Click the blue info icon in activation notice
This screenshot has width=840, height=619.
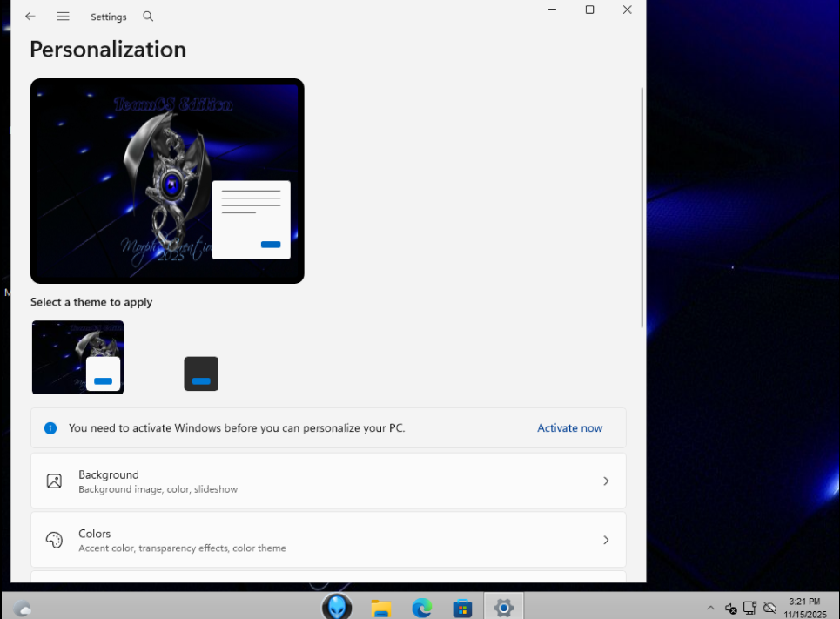[50, 428]
